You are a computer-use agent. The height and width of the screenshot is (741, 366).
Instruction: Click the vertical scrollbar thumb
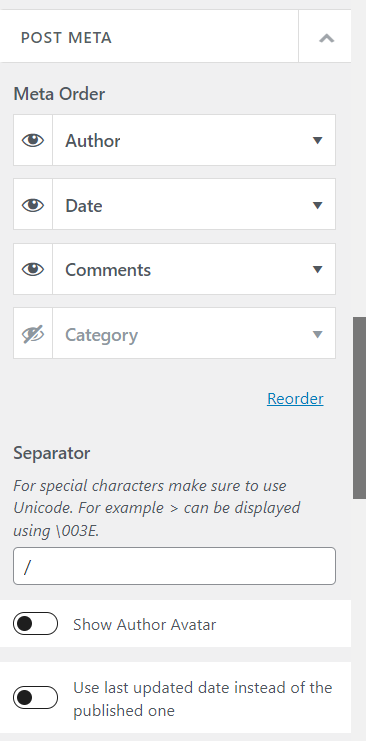[359, 408]
